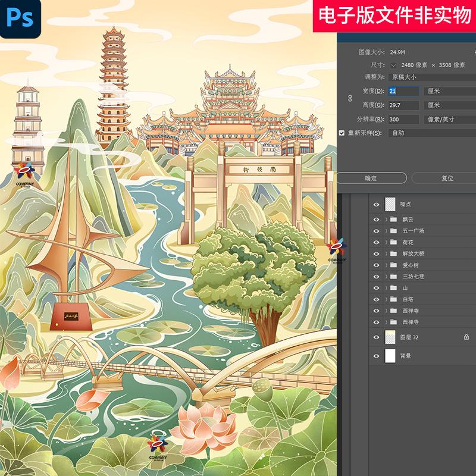Toggle the eye icon for 三坊七巷
The height and width of the screenshot is (476, 476).
[376, 277]
